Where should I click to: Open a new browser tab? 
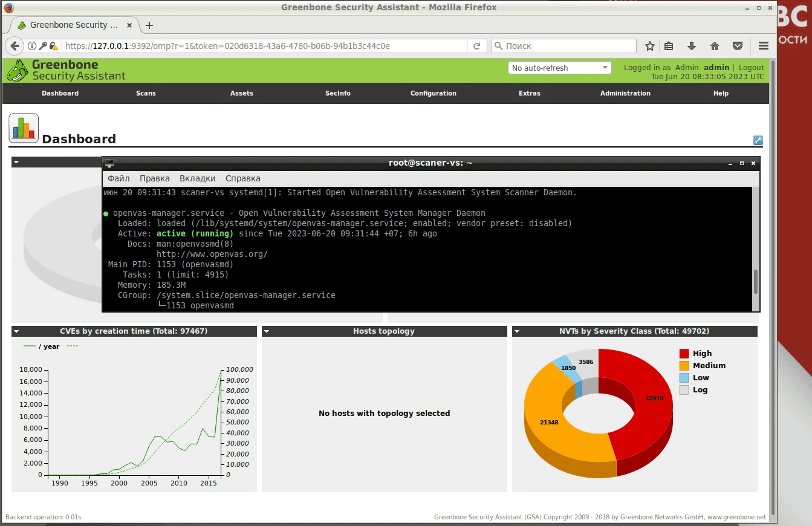click(x=149, y=25)
